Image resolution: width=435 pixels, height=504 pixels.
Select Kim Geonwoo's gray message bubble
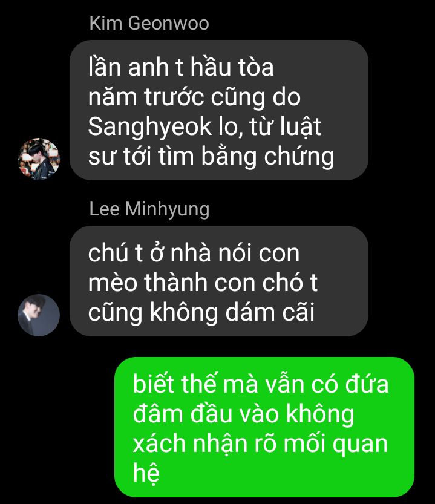219,110
